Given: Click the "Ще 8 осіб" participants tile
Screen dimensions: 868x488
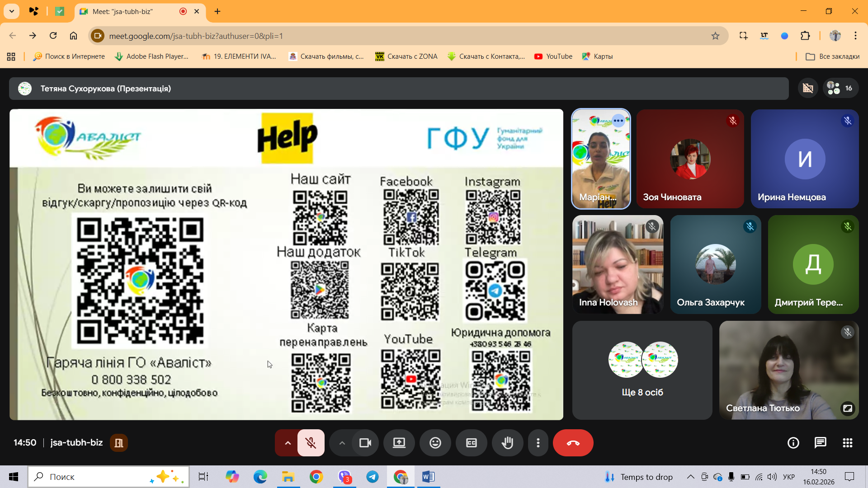Looking at the screenshot, I should pyautogui.click(x=642, y=371).
